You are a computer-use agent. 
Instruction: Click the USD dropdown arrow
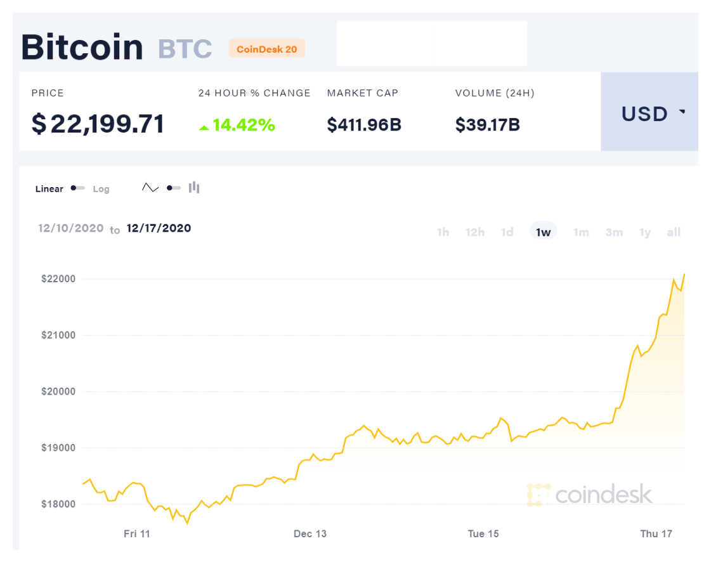pos(682,111)
